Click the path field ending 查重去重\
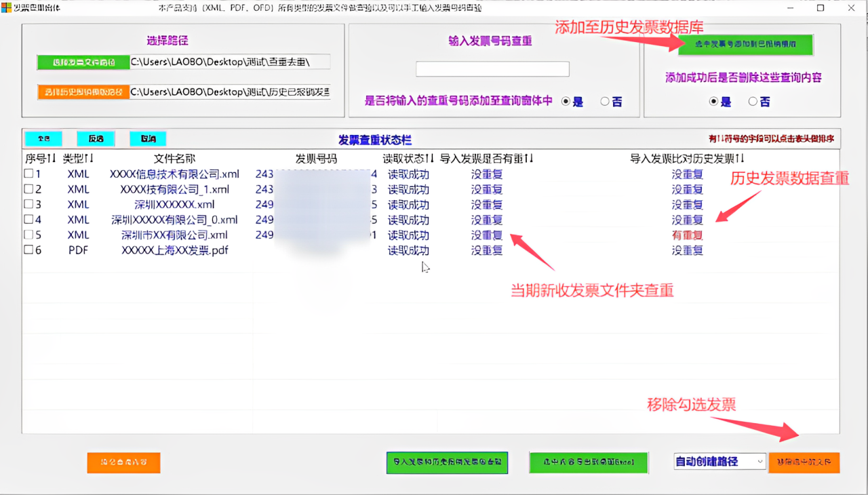The width and height of the screenshot is (868, 495). 230,62
